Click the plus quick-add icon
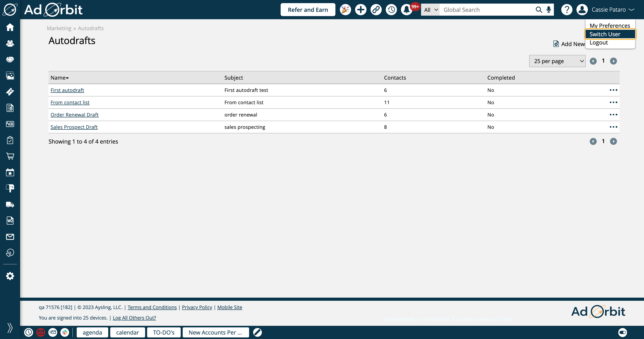This screenshot has height=339, width=644. pos(360,10)
